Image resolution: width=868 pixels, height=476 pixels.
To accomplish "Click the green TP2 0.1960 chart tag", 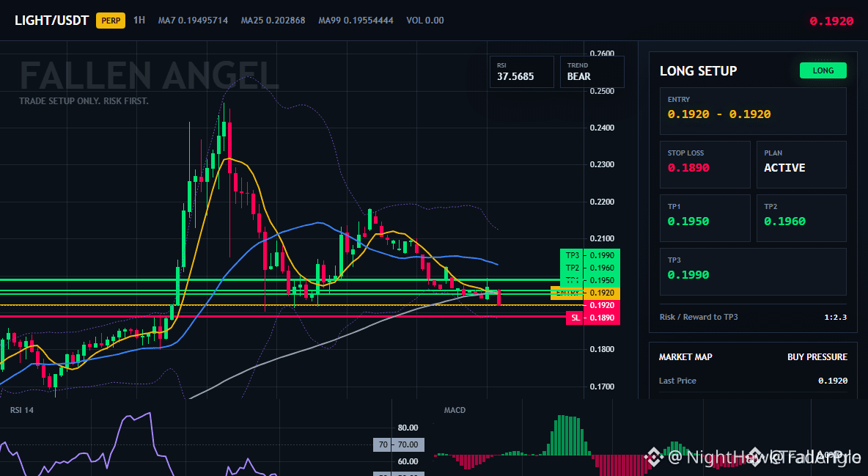I will 590,268.
